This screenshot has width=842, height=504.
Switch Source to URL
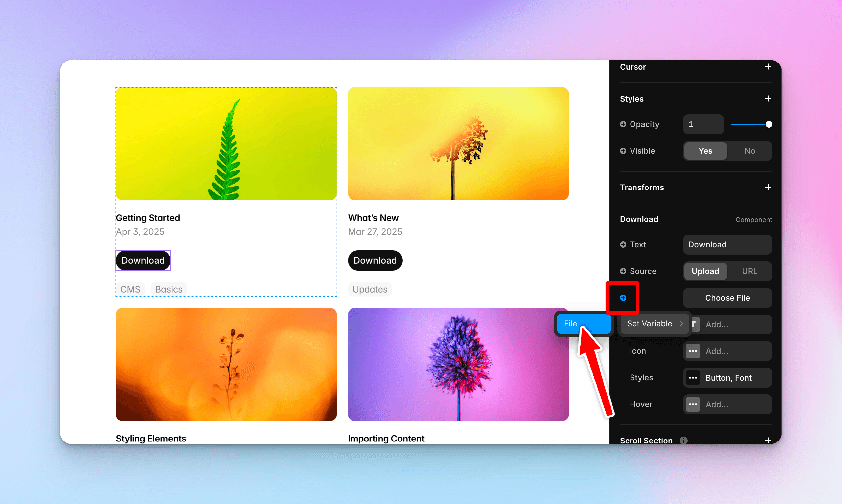[749, 271]
